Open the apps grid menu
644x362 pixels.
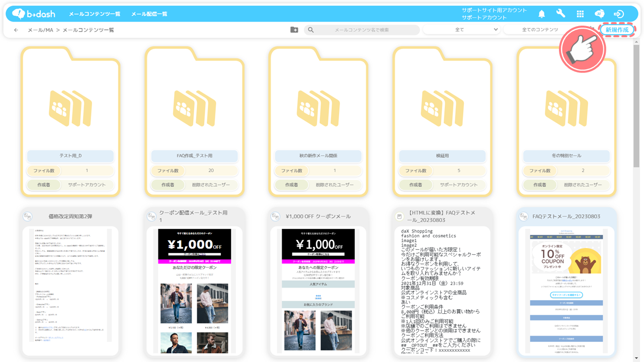point(580,14)
